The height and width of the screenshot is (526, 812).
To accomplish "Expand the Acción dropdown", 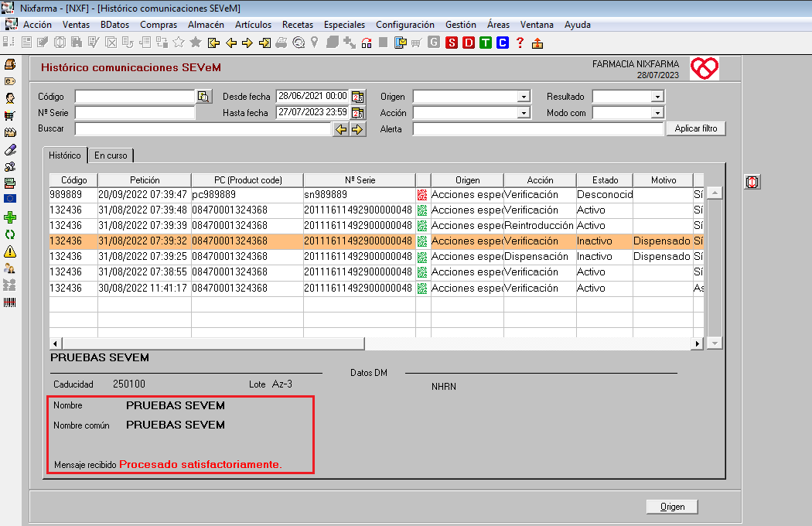I will pyautogui.click(x=524, y=113).
